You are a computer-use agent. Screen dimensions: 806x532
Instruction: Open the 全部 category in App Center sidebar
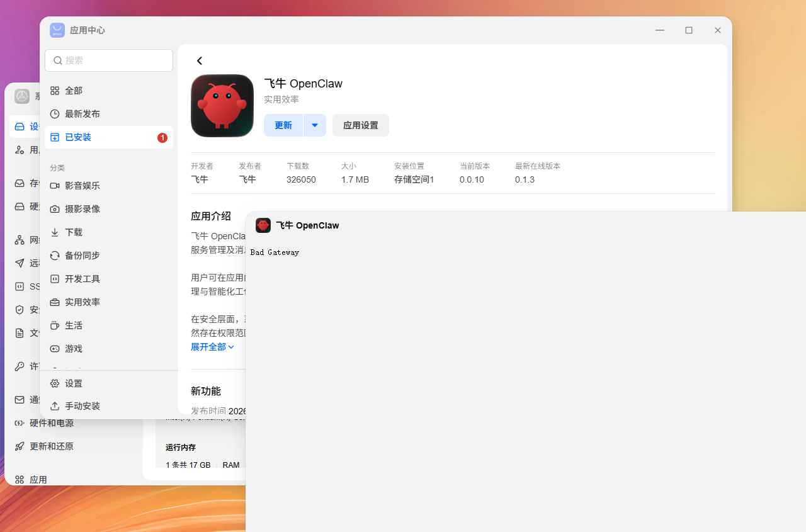pos(109,91)
